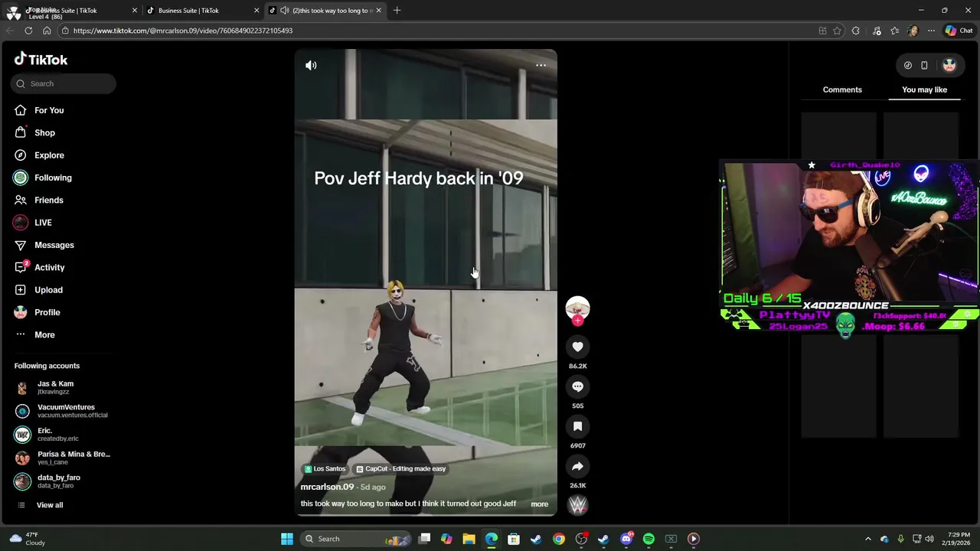
Task: Switch to the You may like tab
Action: tap(924, 90)
